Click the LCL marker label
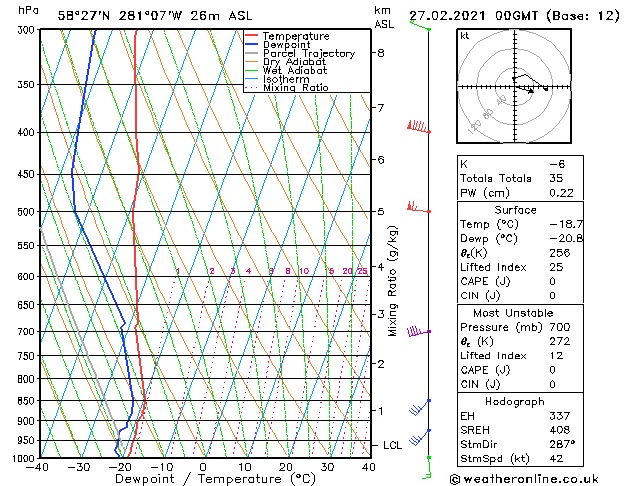Screen dimensions: 629x486 (392, 445)
